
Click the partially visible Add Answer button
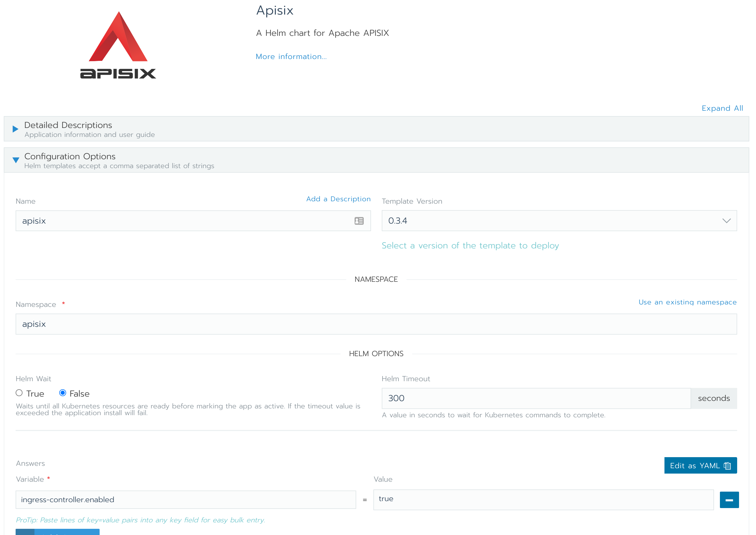pos(58,532)
